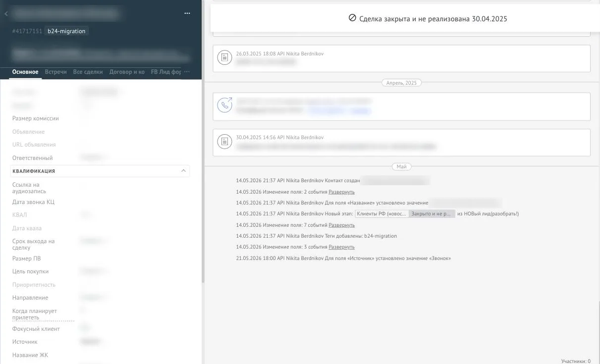Click the 'Контакт создан' event line
Image resolution: width=600 pixels, height=364 pixels.
(x=332, y=181)
